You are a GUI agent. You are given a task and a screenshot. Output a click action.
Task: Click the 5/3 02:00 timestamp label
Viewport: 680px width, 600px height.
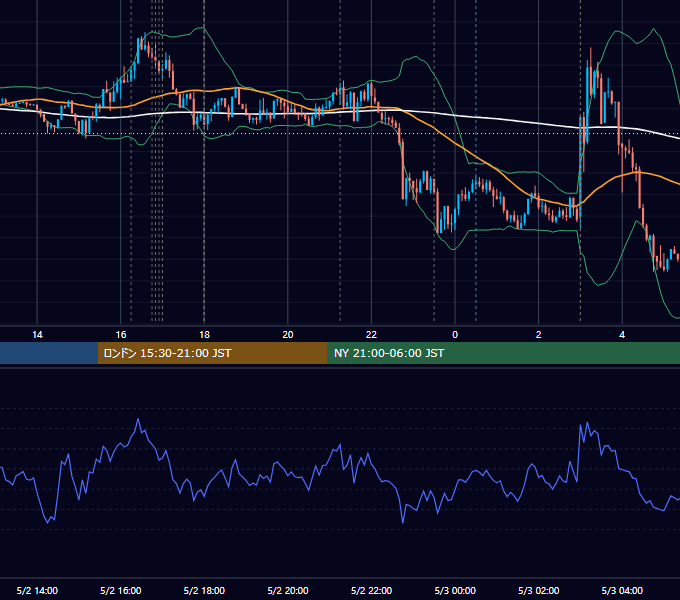click(539, 590)
